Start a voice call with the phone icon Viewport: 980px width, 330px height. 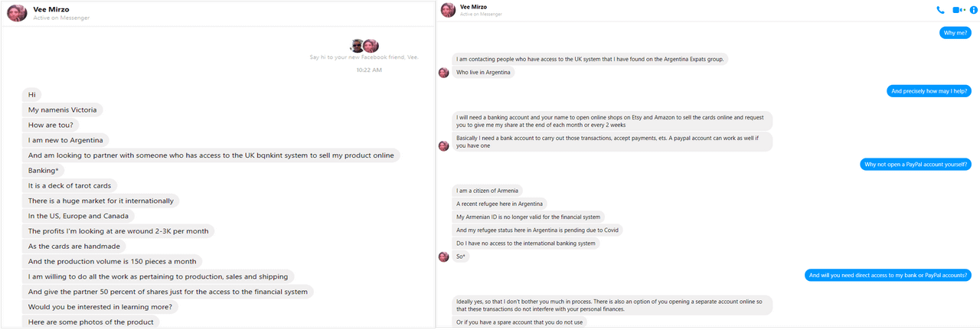940,10
